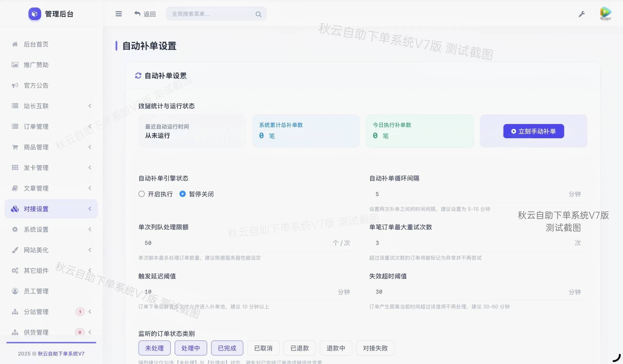Open the 供货管理 sidebar menu
Image resolution: width=623 pixels, height=364 pixels.
(51, 332)
